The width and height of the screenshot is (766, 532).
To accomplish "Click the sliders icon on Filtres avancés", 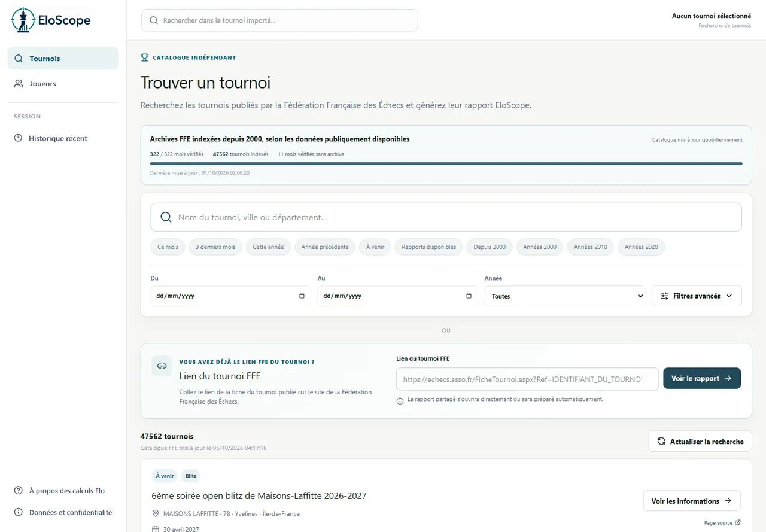I will point(664,296).
